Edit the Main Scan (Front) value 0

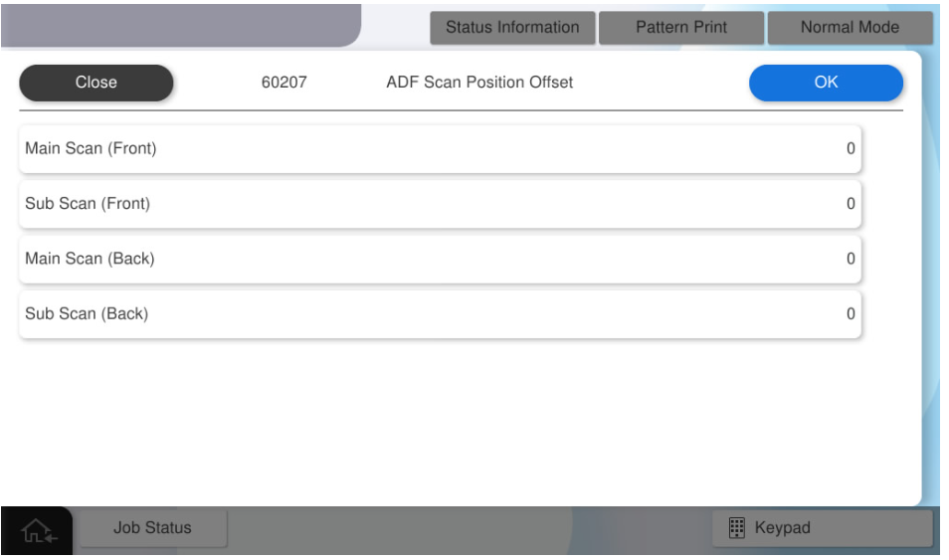(851, 149)
